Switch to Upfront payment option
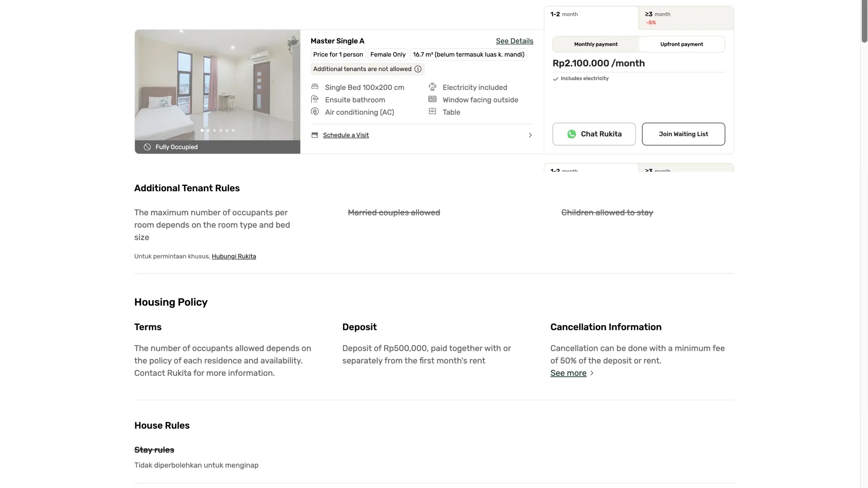 pos(681,44)
